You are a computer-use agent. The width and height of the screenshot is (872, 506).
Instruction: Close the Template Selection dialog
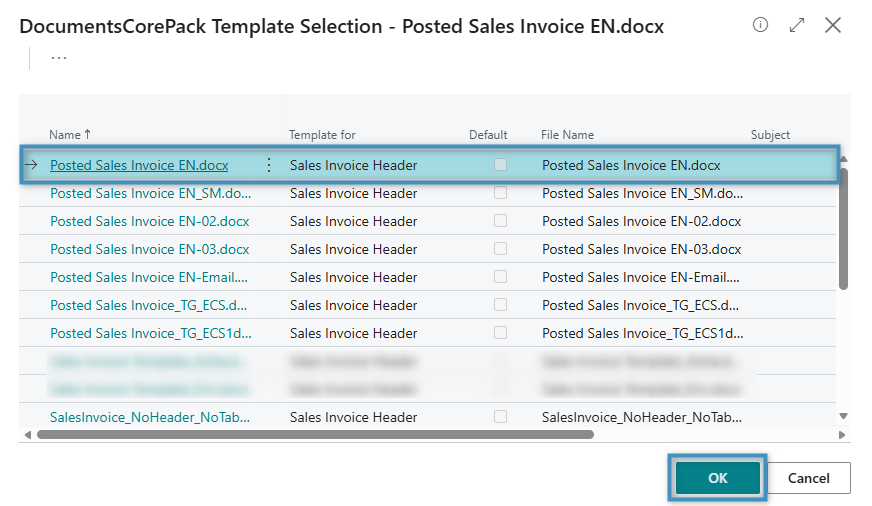pyautogui.click(x=833, y=25)
